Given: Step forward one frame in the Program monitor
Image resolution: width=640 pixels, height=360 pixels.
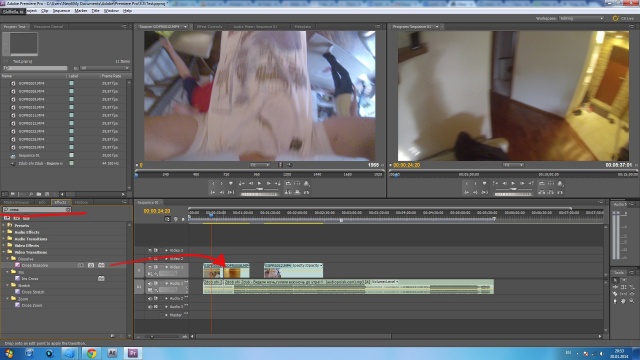Looking at the screenshot, I should (x=522, y=184).
